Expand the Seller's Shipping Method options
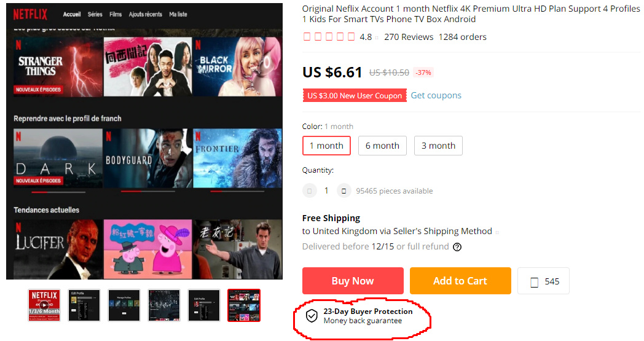 point(497,232)
